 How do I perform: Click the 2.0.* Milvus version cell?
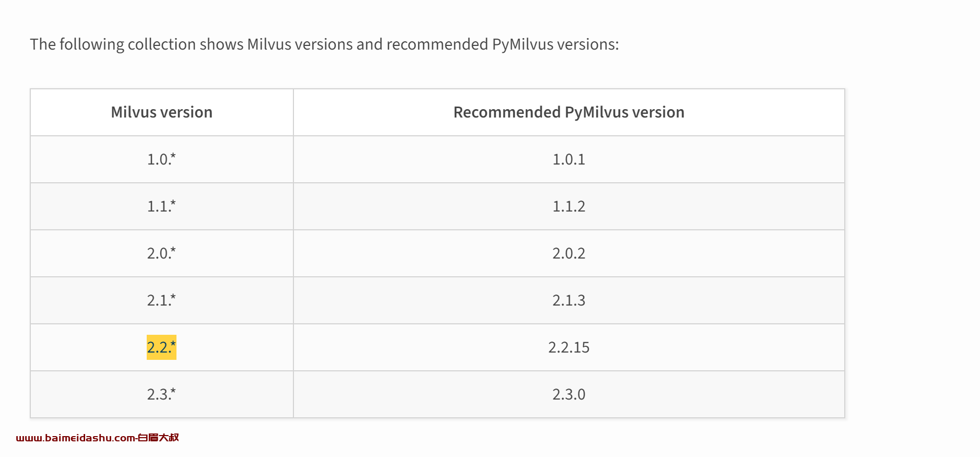point(162,253)
